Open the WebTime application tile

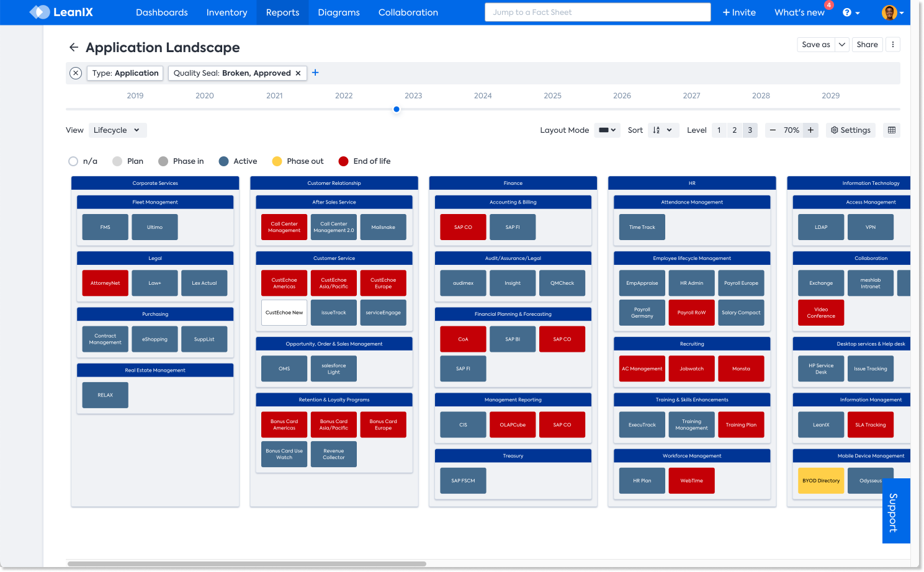click(x=692, y=481)
